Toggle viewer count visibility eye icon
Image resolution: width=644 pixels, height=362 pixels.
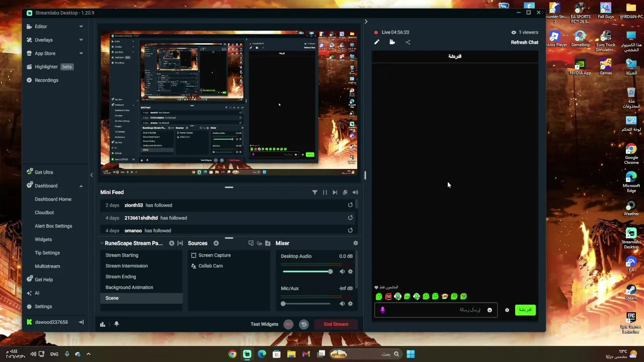click(514, 32)
